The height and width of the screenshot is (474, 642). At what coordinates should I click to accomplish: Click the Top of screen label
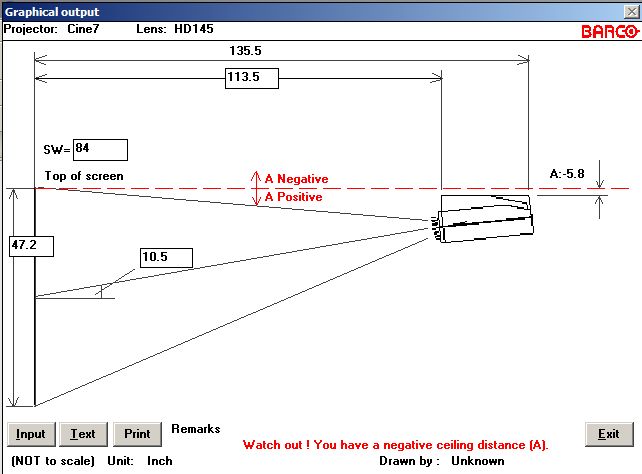[x=84, y=176]
